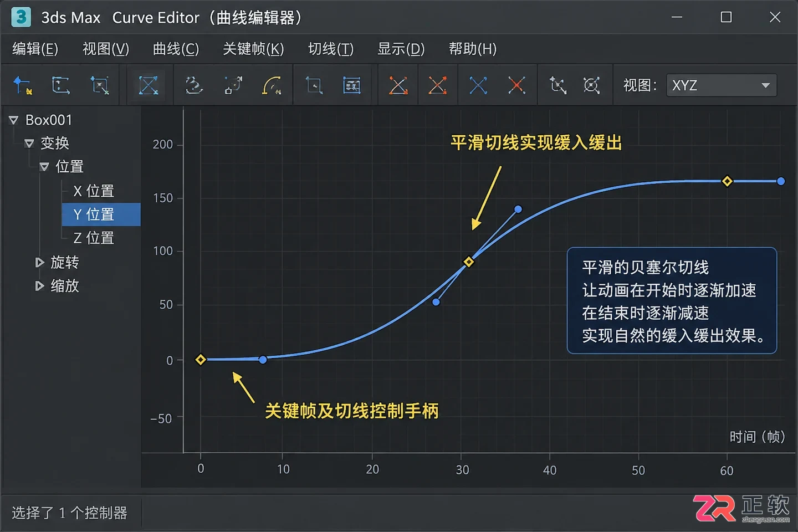The height and width of the screenshot is (532, 798).
Task: Select Box001 in the controller tree
Action: 49,120
